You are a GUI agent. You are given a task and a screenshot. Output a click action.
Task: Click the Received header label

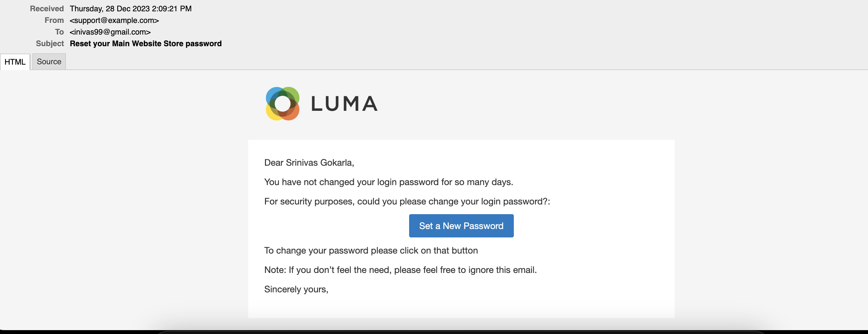tap(47, 9)
